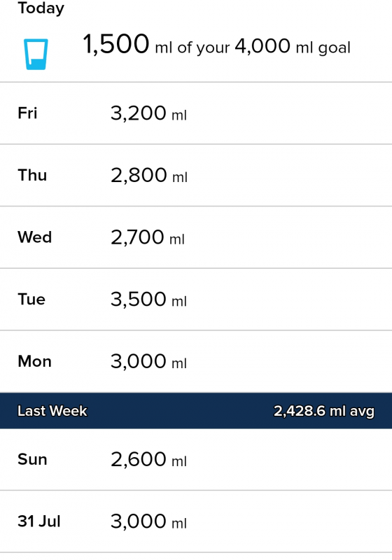
Task: Tap the 4,000 ml goal text
Action: [x=293, y=46]
